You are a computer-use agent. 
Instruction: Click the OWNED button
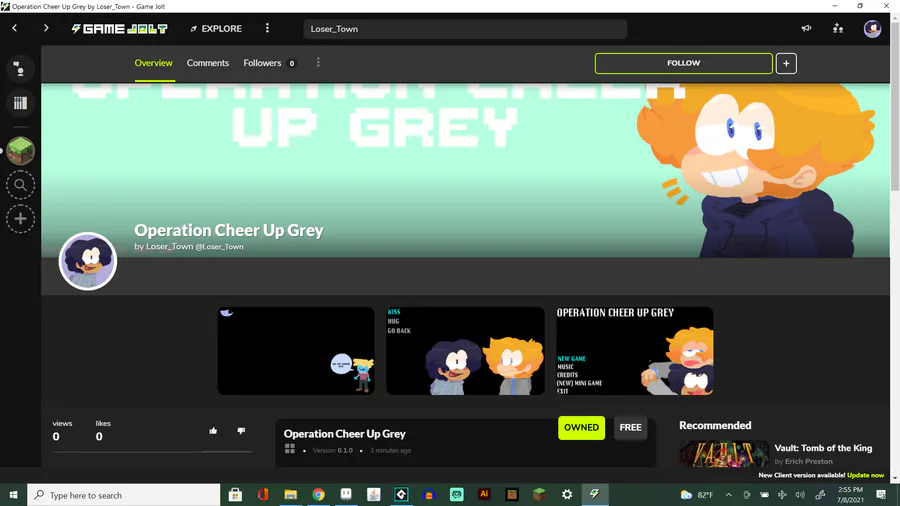tap(581, 427)
